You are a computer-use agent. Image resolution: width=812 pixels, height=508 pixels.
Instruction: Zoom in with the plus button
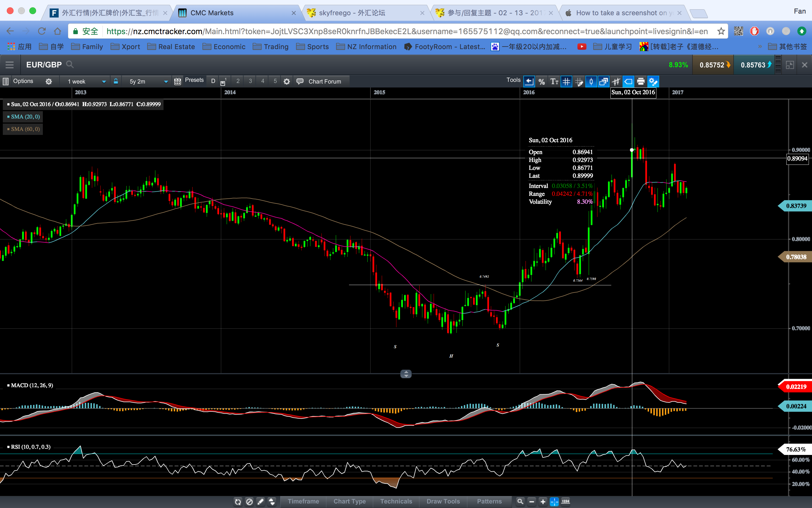tap(543, 502)
